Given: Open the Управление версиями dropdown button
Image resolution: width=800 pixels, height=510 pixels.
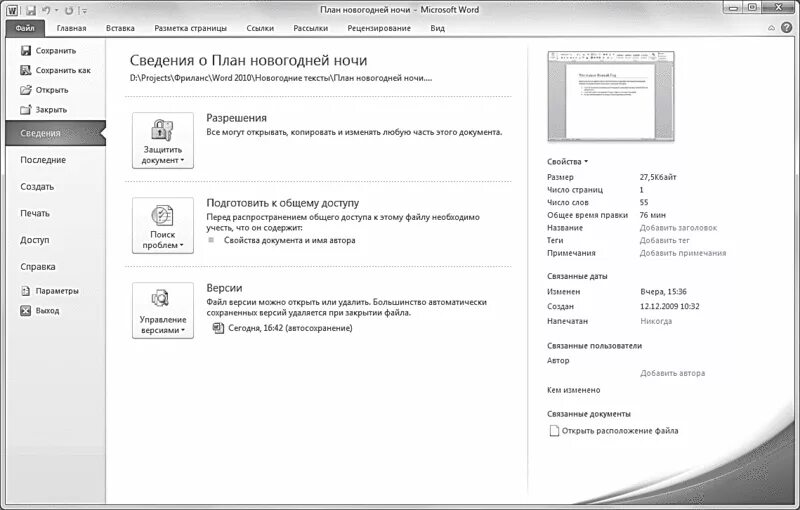Looking at the screenshot, I should 163,311.
